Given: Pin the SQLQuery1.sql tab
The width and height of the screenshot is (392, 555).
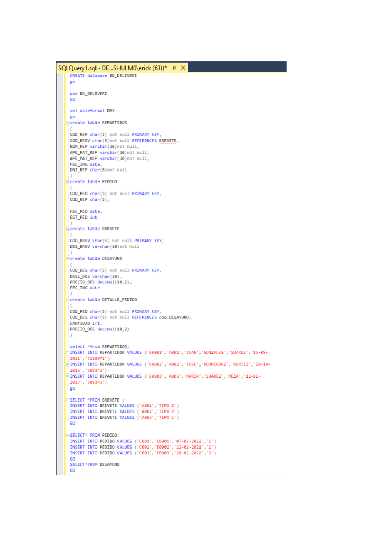Looking at the screenshot, I should (174, 68).
